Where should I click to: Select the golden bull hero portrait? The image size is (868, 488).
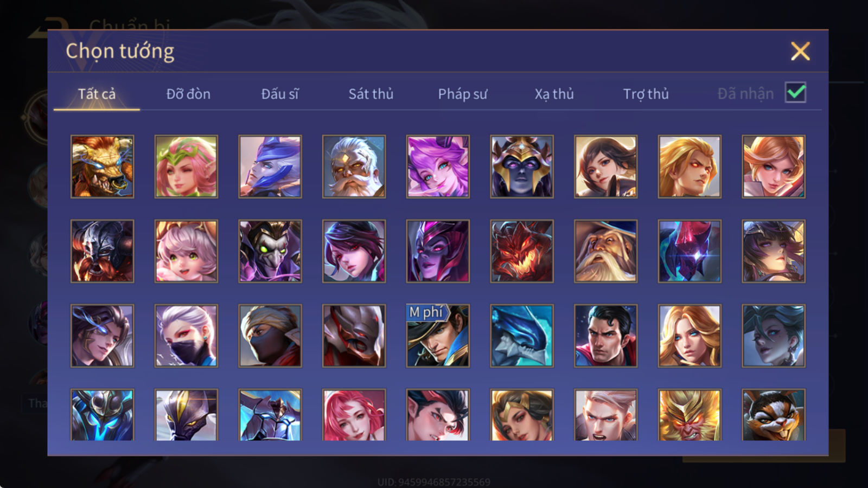102,166
